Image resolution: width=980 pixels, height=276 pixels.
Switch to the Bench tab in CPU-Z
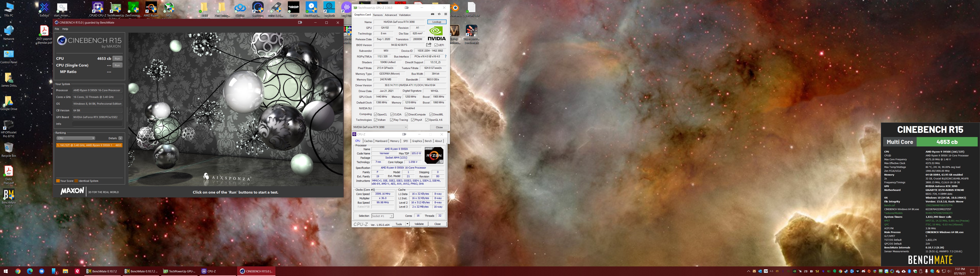click(428, 141)
